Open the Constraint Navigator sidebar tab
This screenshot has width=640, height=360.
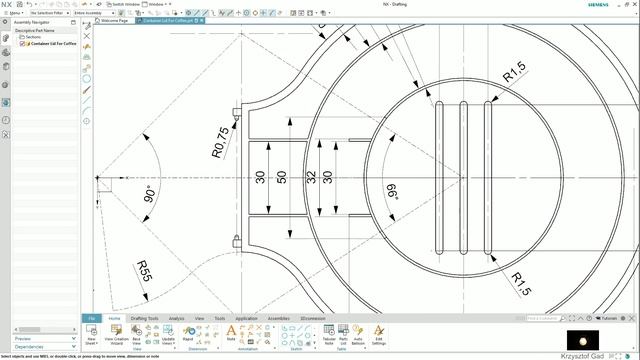pos(6,52)
